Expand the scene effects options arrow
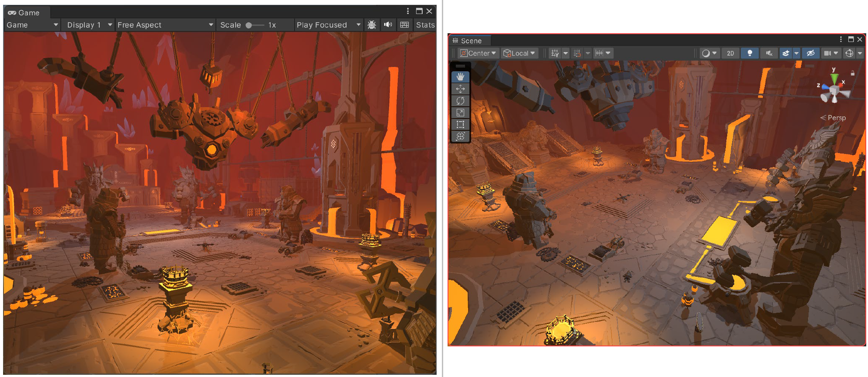Image resolution: width=868 pixels, height=377 pixels. 796,53
